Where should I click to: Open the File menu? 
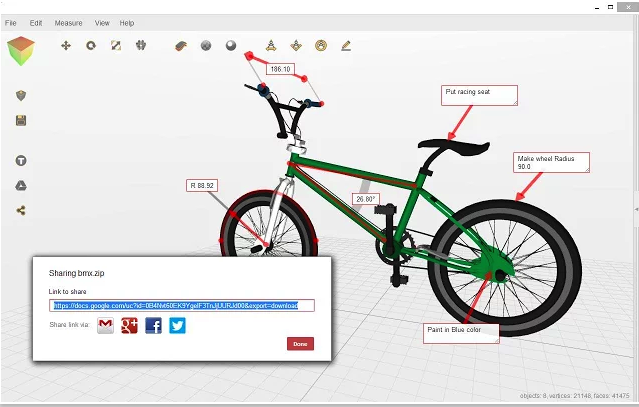11,23
